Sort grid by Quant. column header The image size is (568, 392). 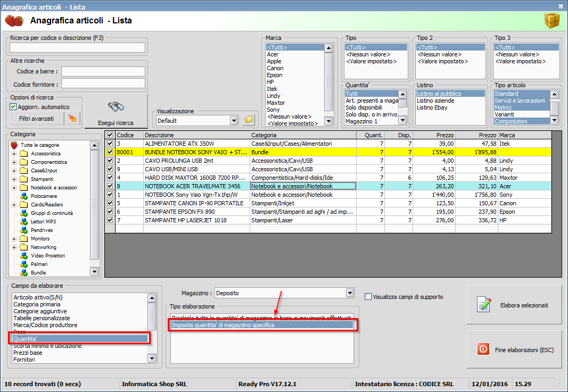[370, 135]
